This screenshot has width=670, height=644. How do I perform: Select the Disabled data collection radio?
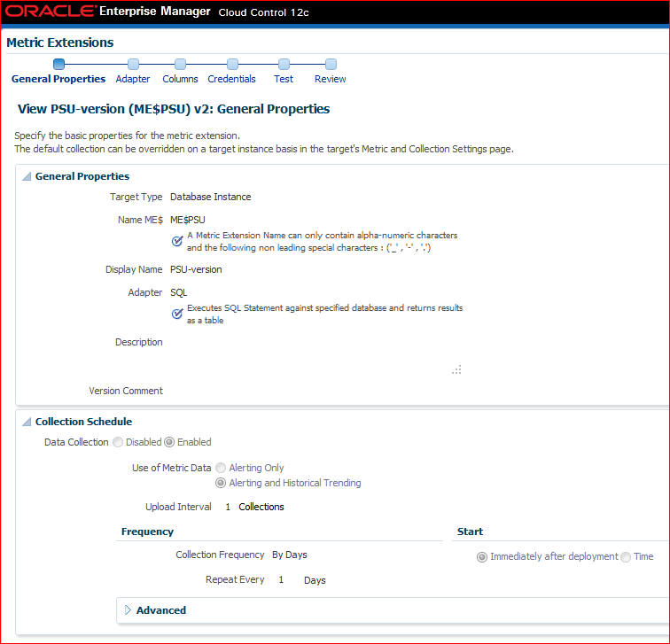click(x=118, y=442)
